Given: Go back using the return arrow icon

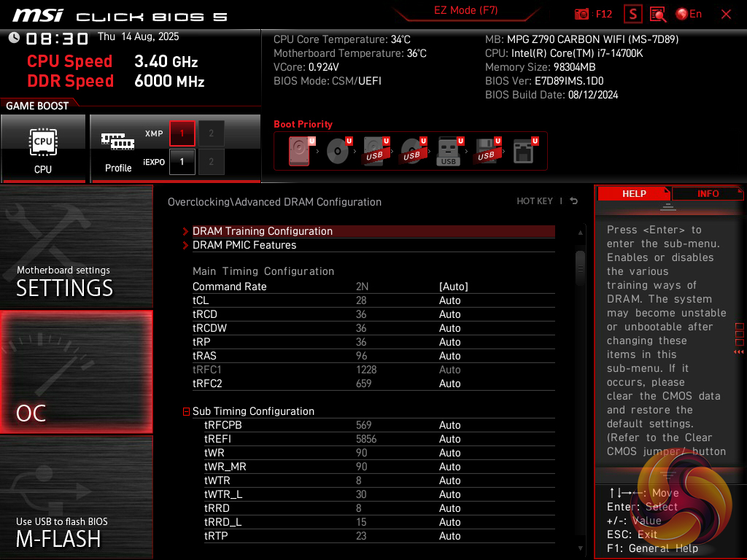Looking at the screenshot, I should pos(574,201).
